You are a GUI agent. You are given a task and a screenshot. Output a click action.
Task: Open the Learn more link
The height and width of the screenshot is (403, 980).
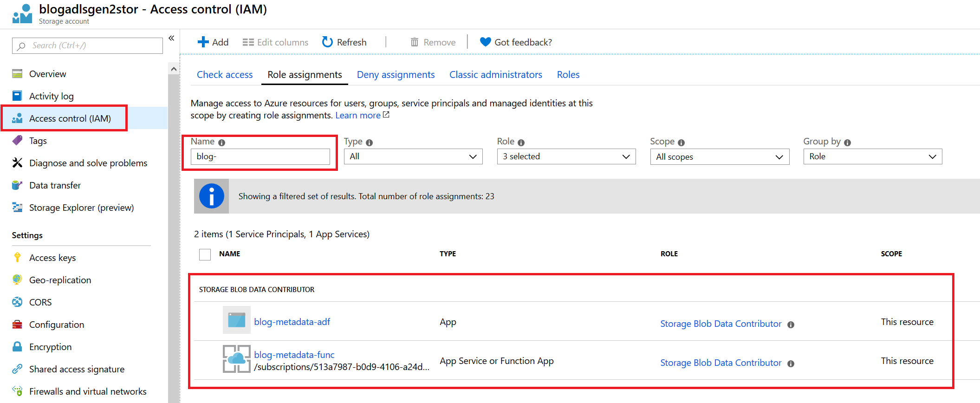tap(358, 116)
